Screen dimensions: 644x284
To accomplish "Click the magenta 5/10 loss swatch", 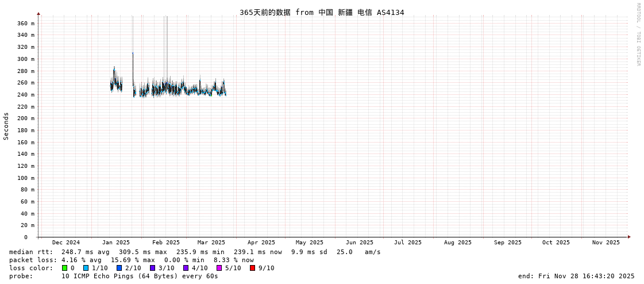I will (x=219, y=268).
